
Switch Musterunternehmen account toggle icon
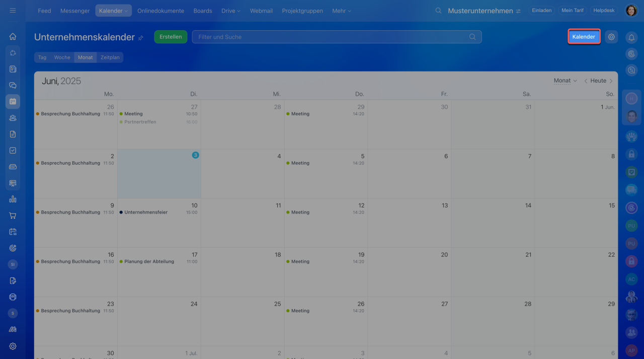pyautogui.click(x=518, y=11)
